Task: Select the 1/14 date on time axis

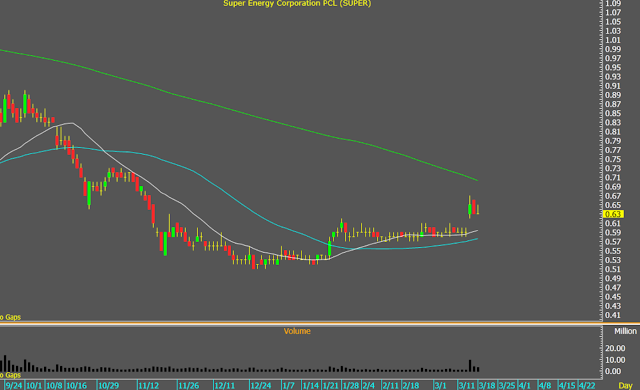Action: click(311, 386)
